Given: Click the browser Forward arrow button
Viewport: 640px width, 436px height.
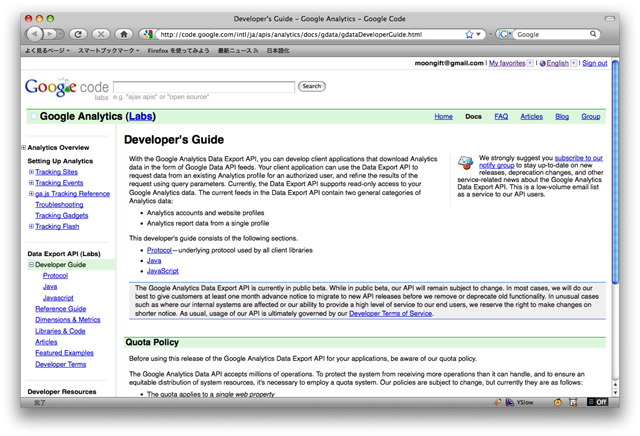Looking at the screenshot, I should point(50,34).
